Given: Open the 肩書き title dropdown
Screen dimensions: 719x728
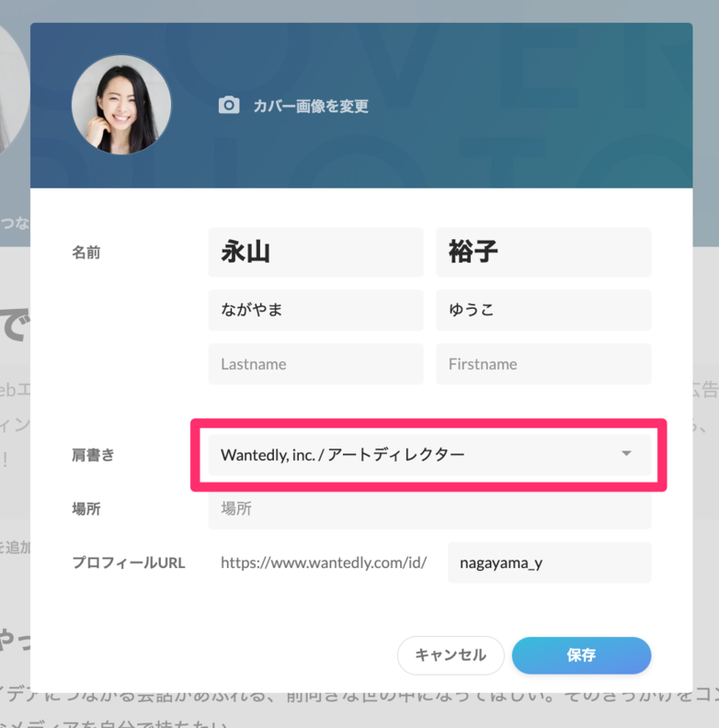Looking at the screenshot, I should tap(429, 454).
